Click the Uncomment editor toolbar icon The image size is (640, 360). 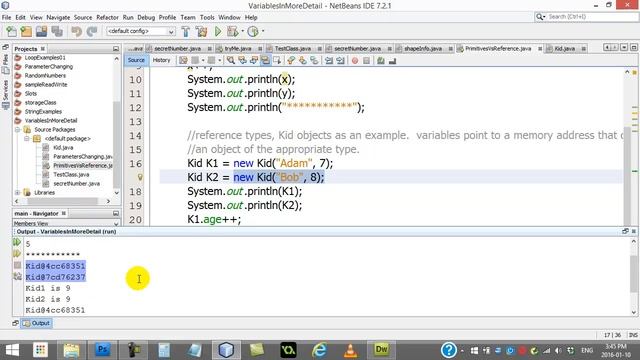click(392, 60)
